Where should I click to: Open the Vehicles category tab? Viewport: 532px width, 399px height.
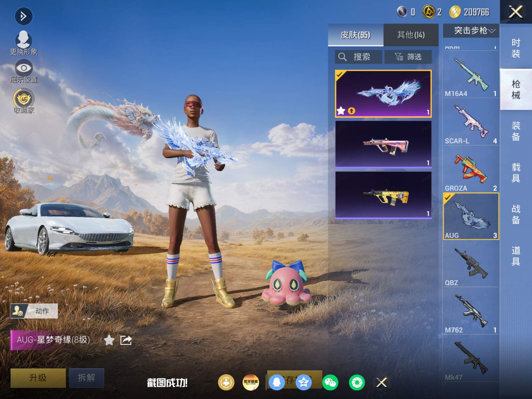(x=516, y=172)
